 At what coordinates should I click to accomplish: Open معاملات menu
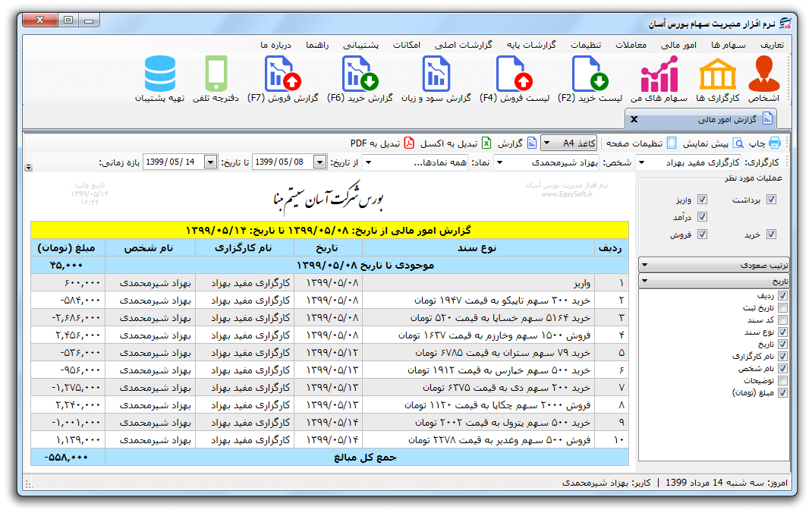631,45
